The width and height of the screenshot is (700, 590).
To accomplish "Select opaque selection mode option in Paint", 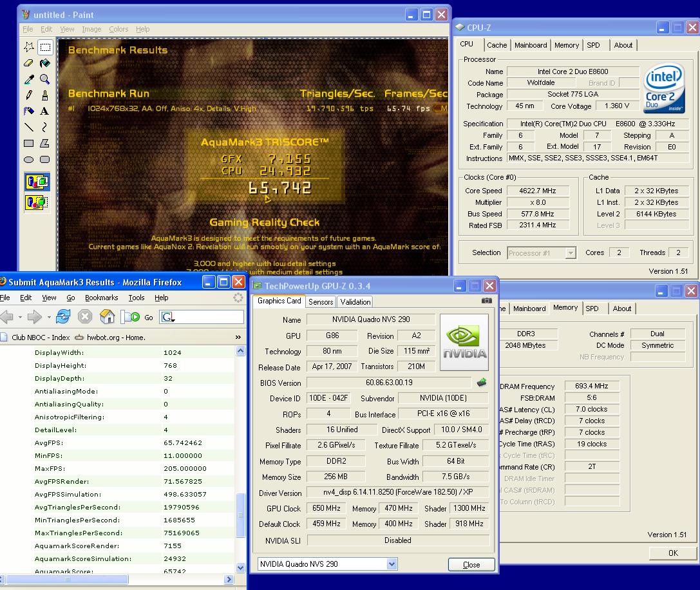I will pyautogui.click(x=37, y=182).
